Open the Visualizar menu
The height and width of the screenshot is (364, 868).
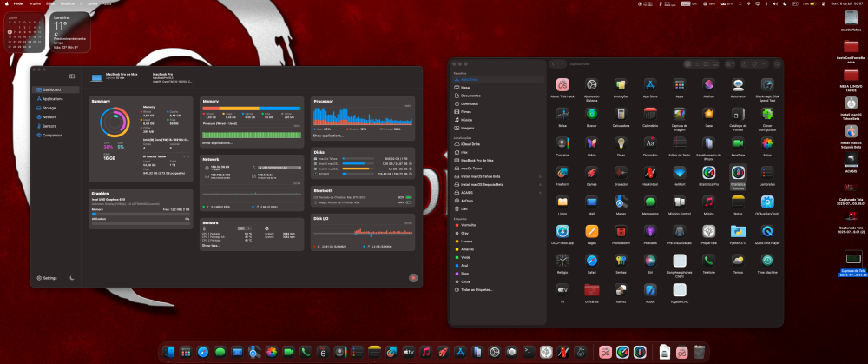tap(68, 3)
